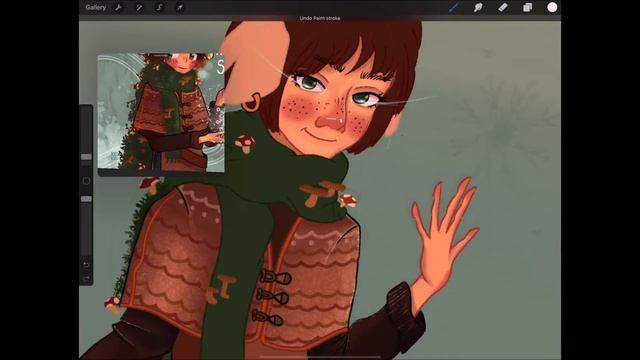Open the Gallery

coord(96,7)
